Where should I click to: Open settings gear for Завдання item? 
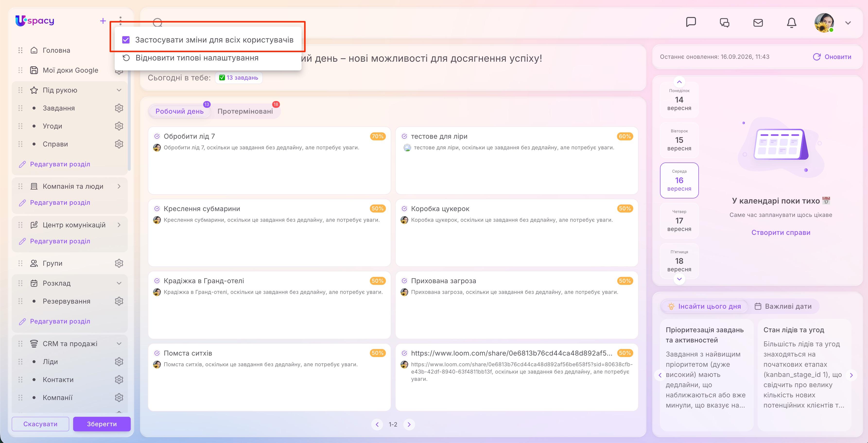click(x=119, y=108)
